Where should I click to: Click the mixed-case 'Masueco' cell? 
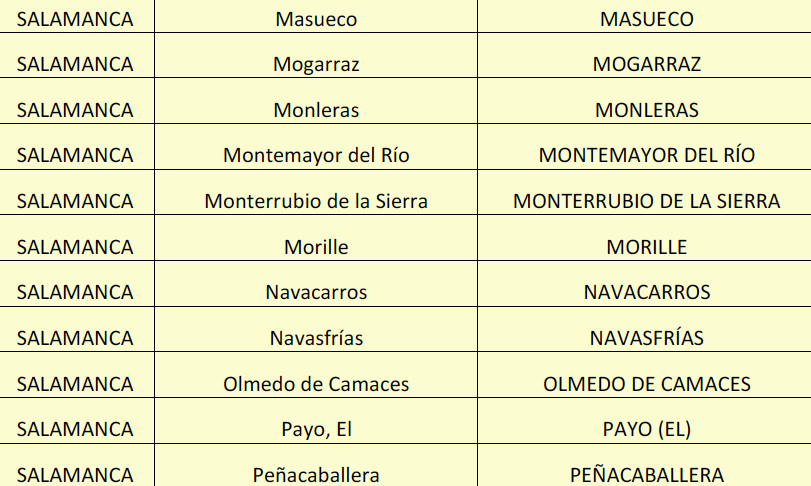pyautogui.click(x=316, y=19)
